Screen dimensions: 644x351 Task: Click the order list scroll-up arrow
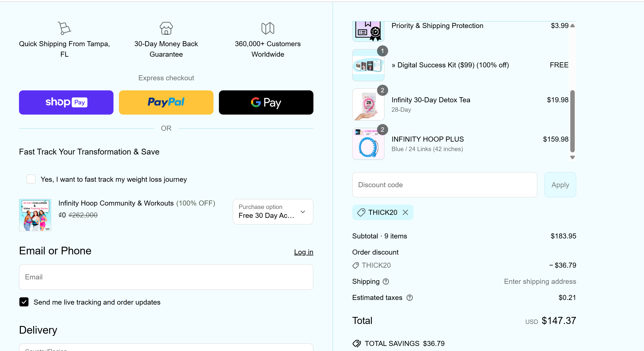573,25
